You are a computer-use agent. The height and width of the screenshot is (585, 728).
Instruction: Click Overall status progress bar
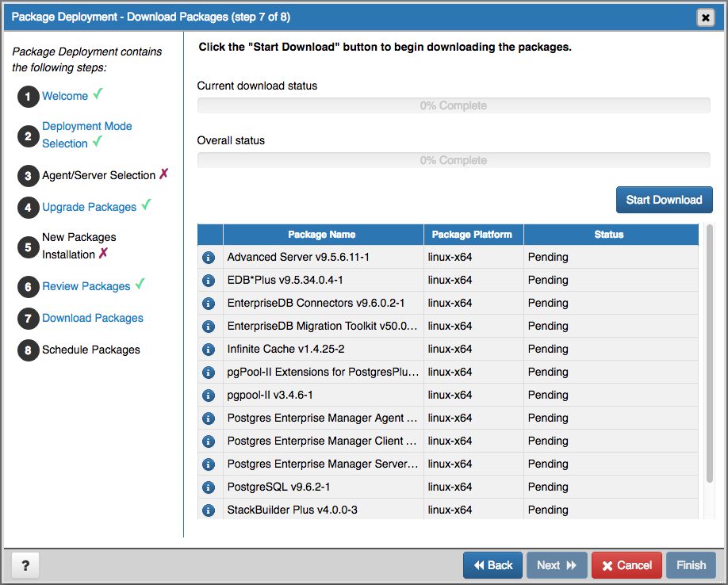pyautogui.click(x=454, y=160)
